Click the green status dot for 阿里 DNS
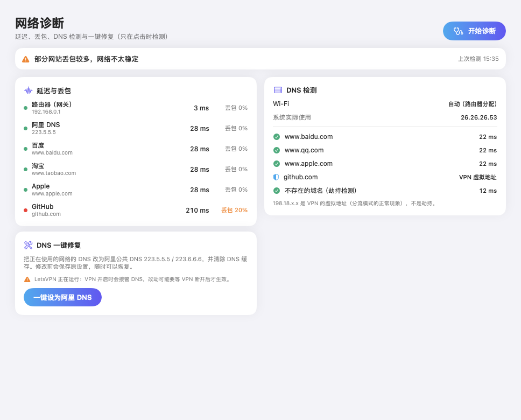521x420 pixels. (x=26, y=128)
